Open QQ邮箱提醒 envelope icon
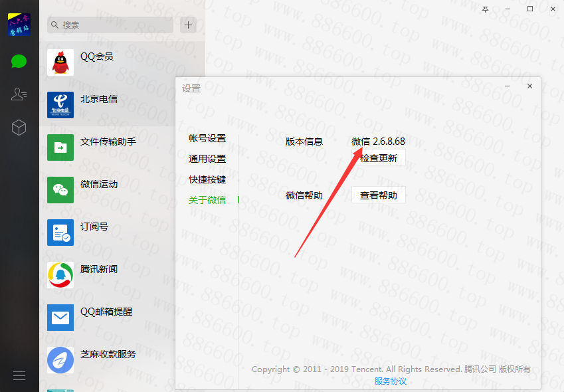 point(60,318)
